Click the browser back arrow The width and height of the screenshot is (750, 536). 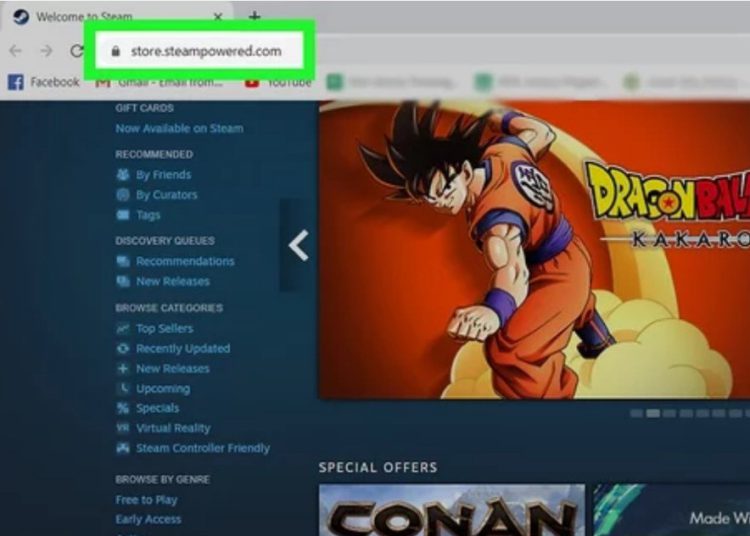pos(16,50)
